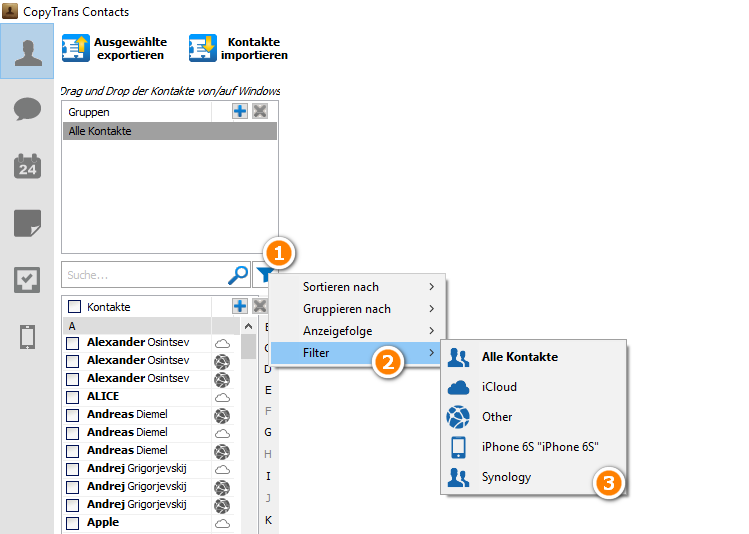Open the Messages speech bubble section
Screen dimensions: 749x534
coord(27,109)
